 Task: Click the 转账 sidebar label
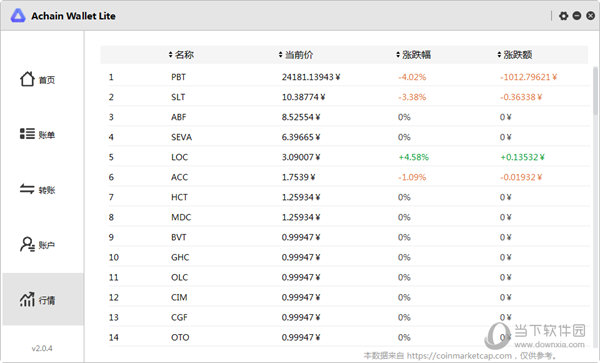pyautogui.click(x=47, y=190)
